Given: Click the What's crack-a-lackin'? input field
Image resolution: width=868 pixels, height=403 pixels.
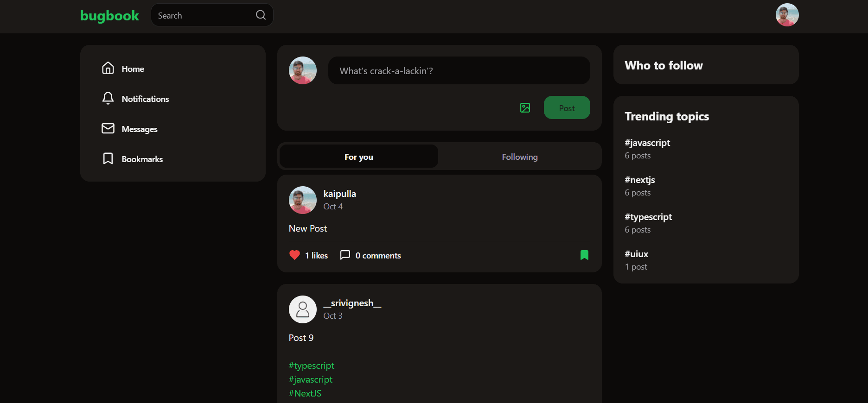Looking at the screenshot, I should coord(459,70).
